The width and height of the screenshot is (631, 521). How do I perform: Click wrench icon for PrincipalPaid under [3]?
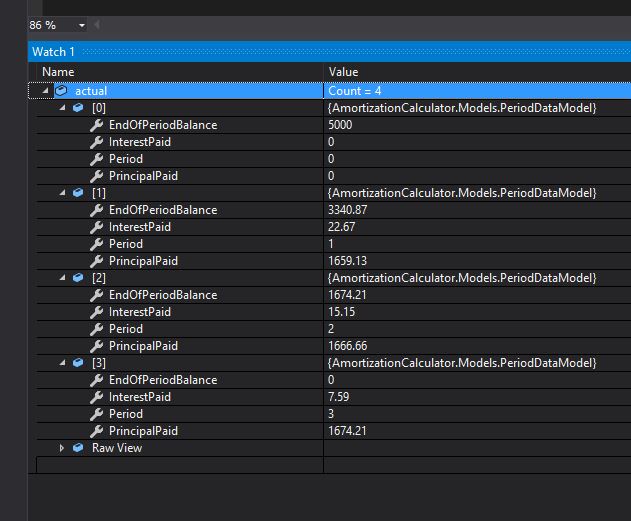96,431
